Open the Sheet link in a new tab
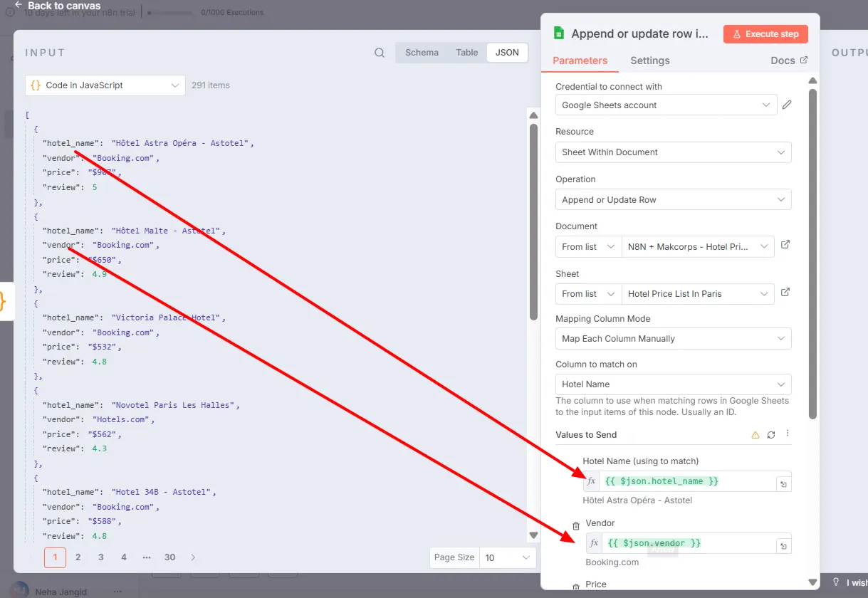Viewport: 868px width, 598px height. (785, 292)
